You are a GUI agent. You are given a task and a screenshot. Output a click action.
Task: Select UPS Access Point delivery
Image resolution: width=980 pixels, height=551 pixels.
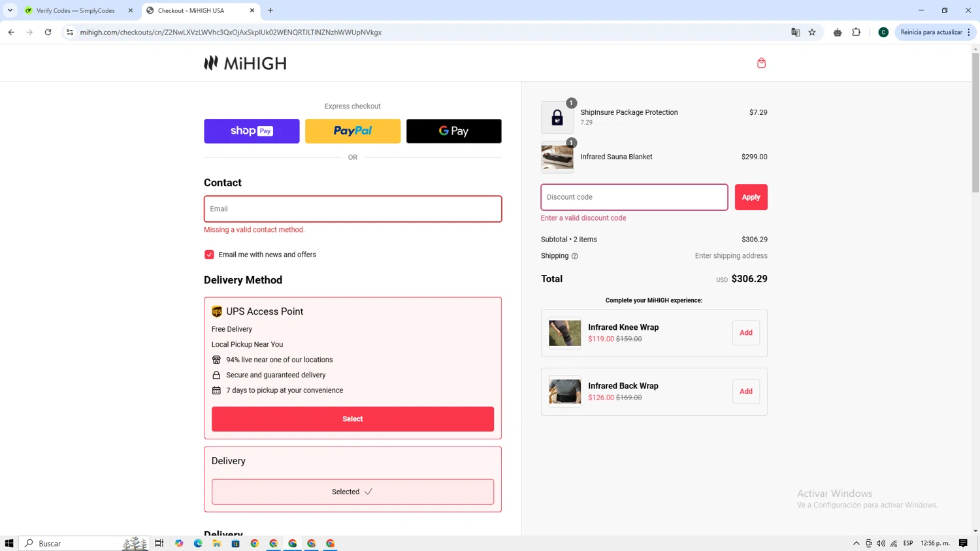(x=353, y=419)
